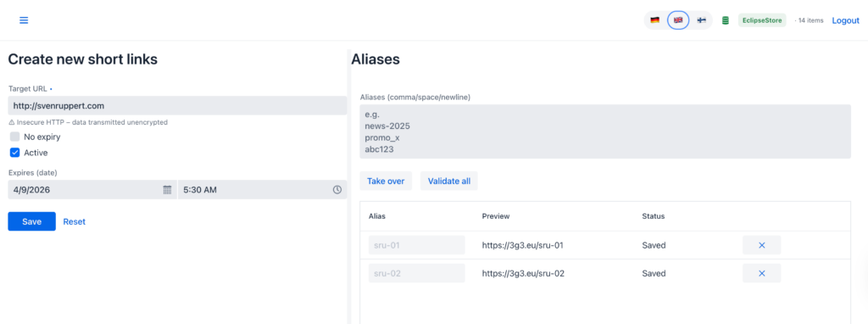The width and height of the screenshot is (868, 324).
Task: Switch language to German flag
Action: pos(655,20)
